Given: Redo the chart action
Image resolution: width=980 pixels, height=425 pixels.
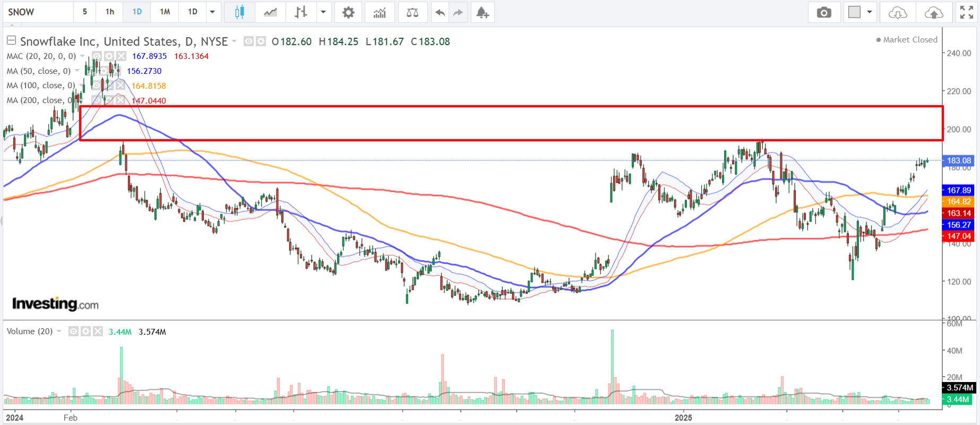Looking at the screenshot, I should (458, 12).
